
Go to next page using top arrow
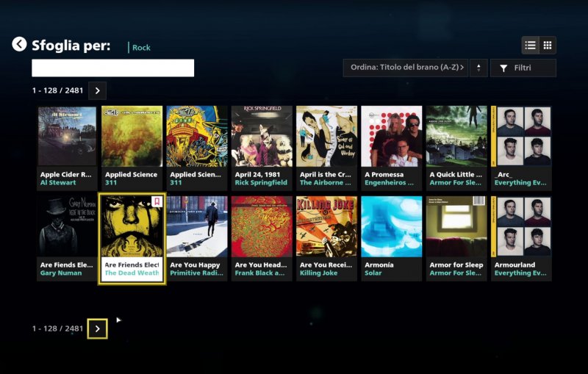click(x=98, y=90)
